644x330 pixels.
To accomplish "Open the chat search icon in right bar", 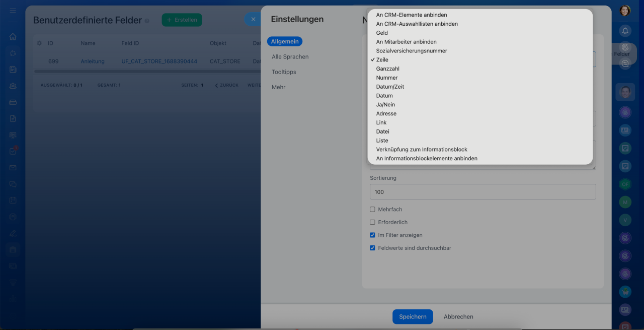I will coord(625,63).
